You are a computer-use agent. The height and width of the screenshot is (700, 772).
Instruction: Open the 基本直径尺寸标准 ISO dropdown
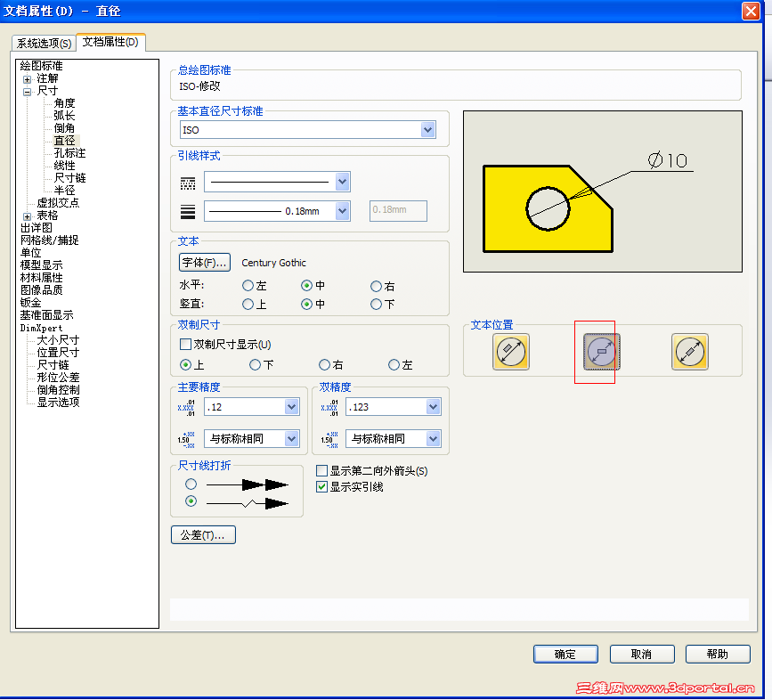click(428, 129)
